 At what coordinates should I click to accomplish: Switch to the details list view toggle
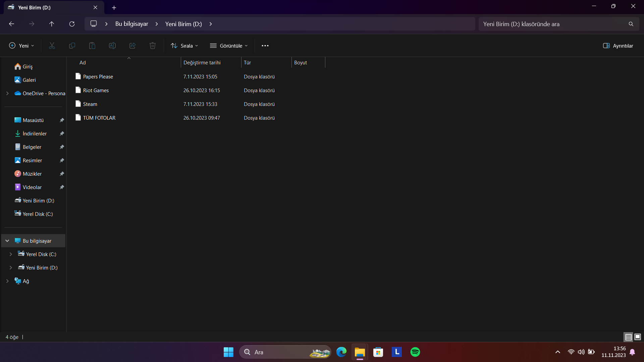628,337
